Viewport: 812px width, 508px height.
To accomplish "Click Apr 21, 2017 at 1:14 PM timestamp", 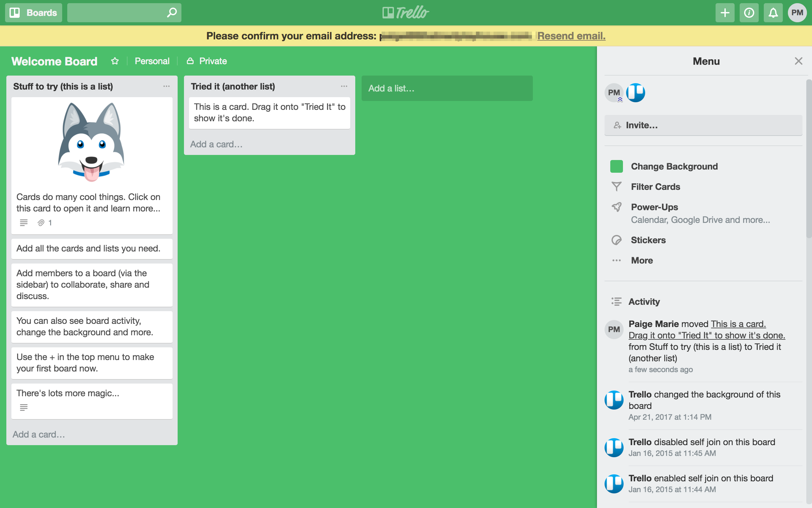I will tap(670, 417).
